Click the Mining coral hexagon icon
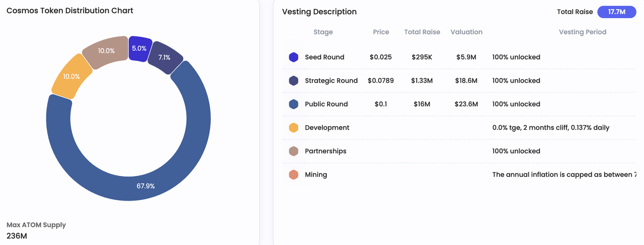Viewport: 644px width, 245px height. point(294,175)
